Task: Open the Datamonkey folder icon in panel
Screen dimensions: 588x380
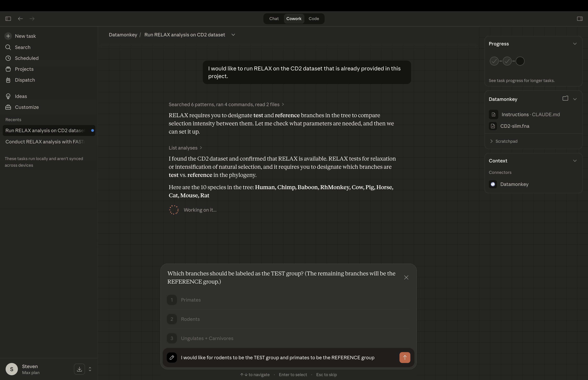Action: coord(565,98)
